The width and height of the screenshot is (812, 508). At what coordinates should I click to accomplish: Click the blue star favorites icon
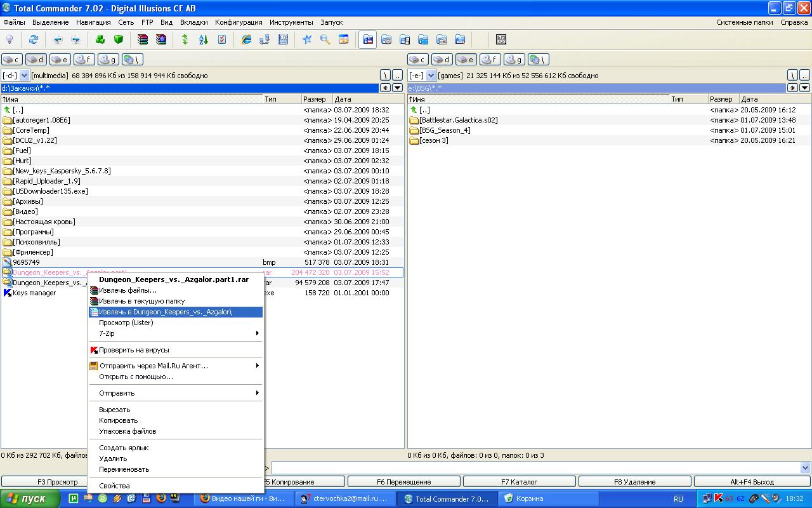click(307, 39)
